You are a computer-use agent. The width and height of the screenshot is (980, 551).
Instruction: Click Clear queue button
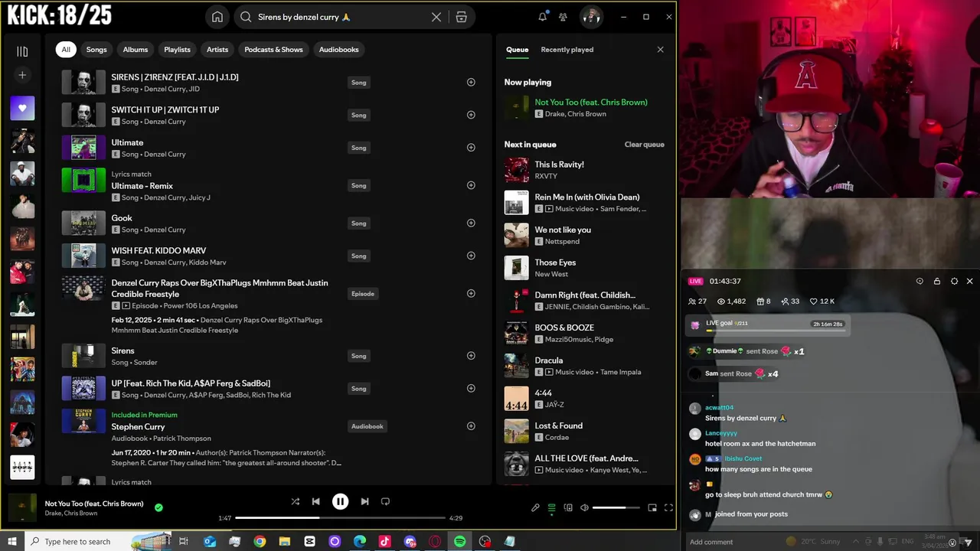644,145
